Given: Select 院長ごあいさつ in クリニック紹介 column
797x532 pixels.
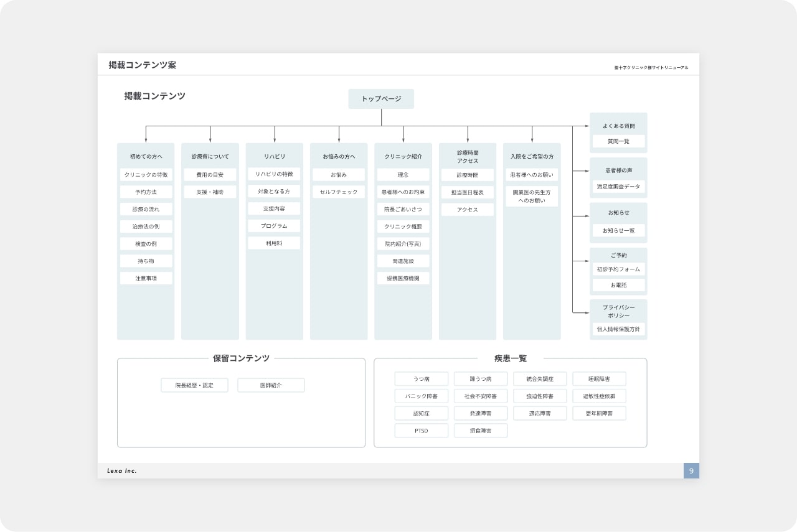Looking at the screenshot, I should 403,209.
